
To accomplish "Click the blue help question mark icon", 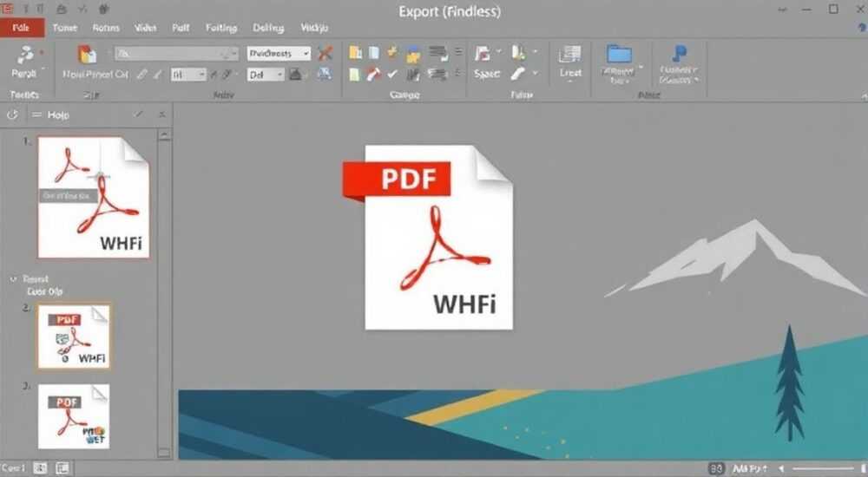I will point(863,28).
